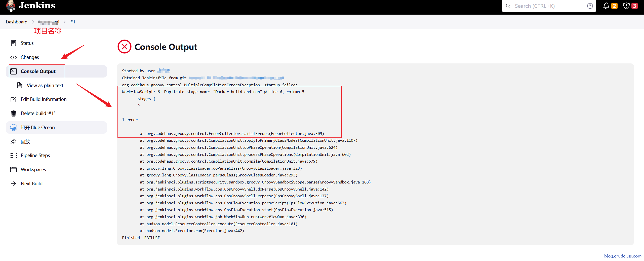
Task: Click the red security issues count badge
Action: (635, 6)
